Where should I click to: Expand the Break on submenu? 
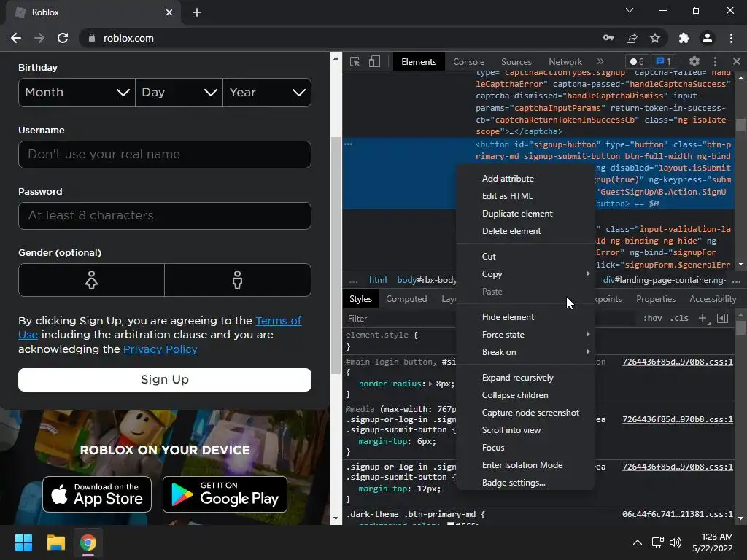(x=525, y=352)
